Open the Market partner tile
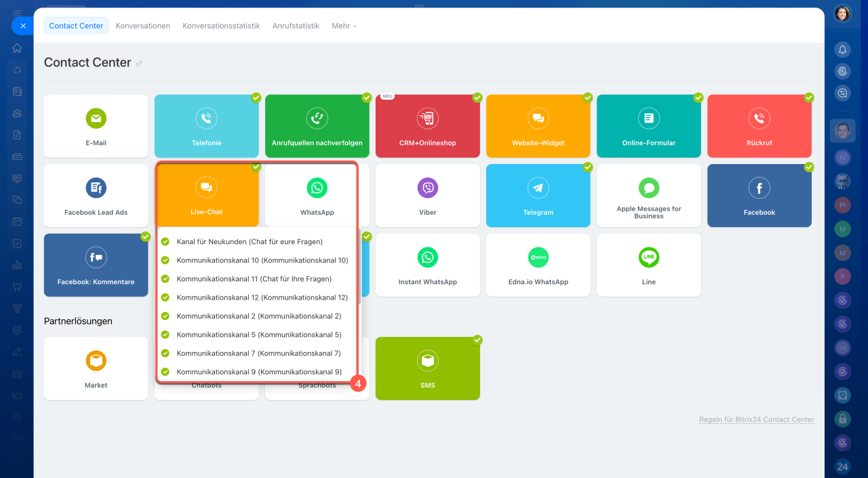 pyautogui.click(x=96, y=368)
